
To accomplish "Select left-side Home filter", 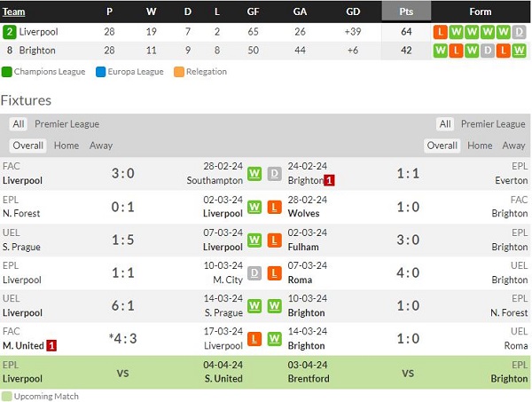I will (x=66, y=146).
